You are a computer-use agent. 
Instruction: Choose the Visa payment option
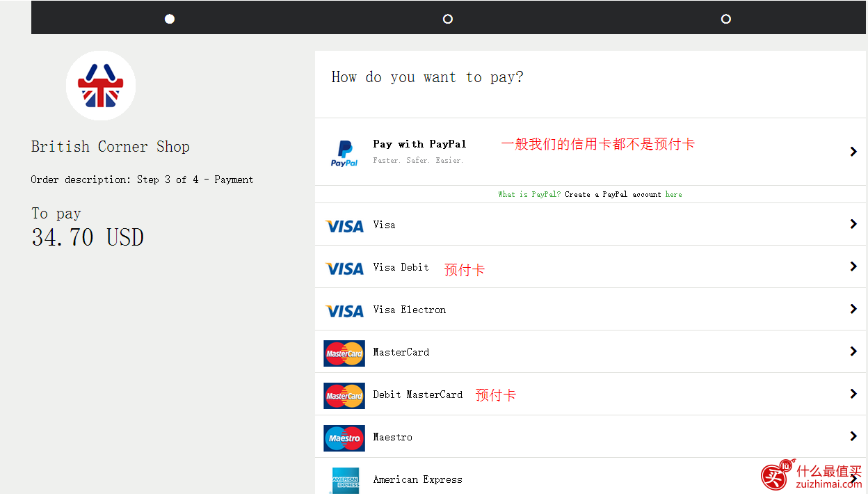tap(590, 224)
